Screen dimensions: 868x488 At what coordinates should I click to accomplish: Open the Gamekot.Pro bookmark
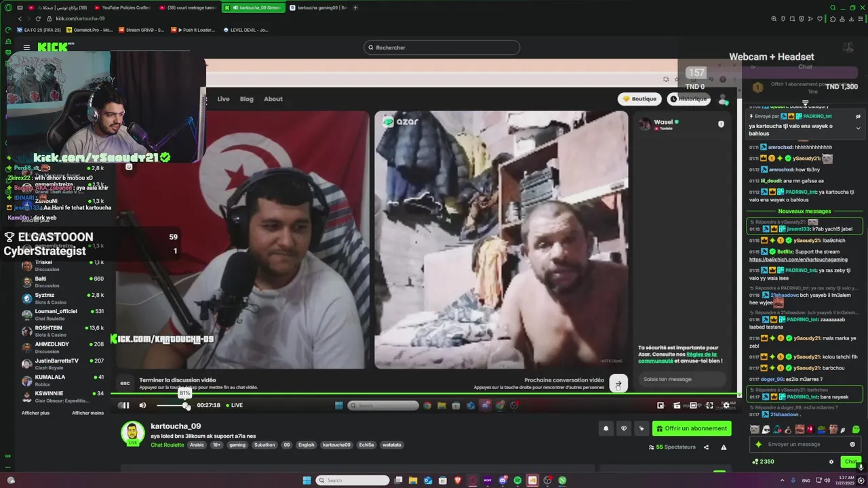tap(88, 30)
